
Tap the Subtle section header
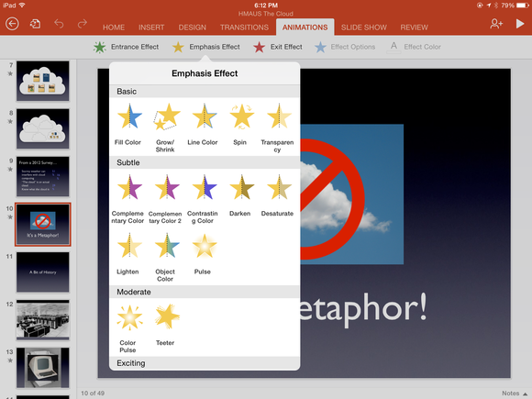tap(205, 162)
